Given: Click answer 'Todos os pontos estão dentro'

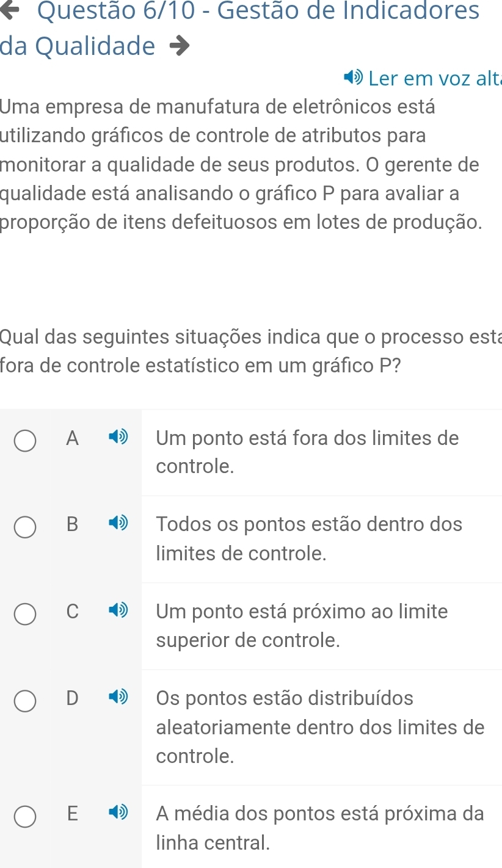Looking at the screenshot, I should (x=309, y=538).
